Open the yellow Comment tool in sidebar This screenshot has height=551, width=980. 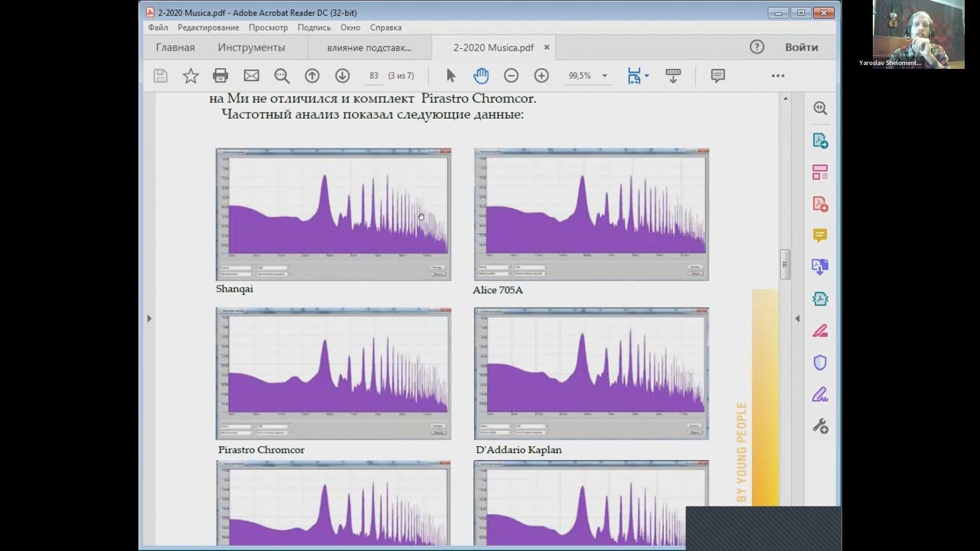click(820, 236)
